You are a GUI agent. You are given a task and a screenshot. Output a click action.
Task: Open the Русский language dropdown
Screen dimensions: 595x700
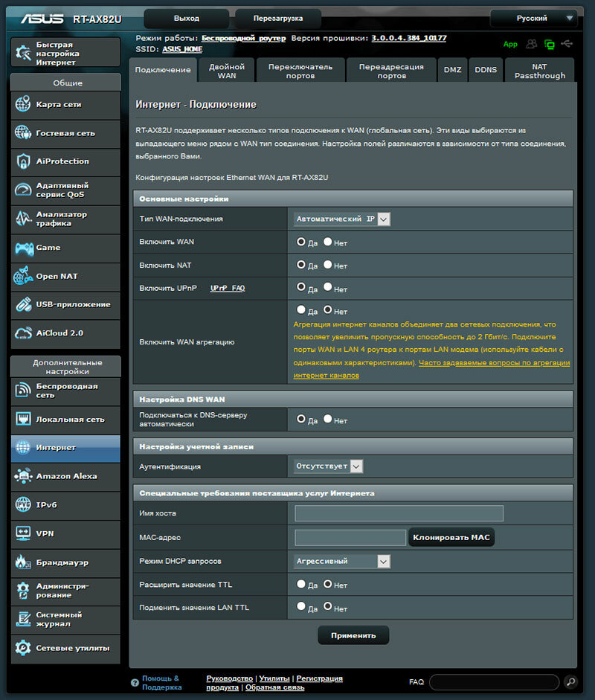pyautogui.click(x=534, y=19)
